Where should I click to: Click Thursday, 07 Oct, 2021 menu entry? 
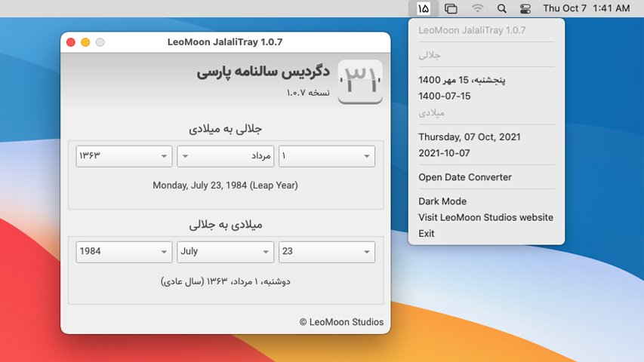(486, 137)
